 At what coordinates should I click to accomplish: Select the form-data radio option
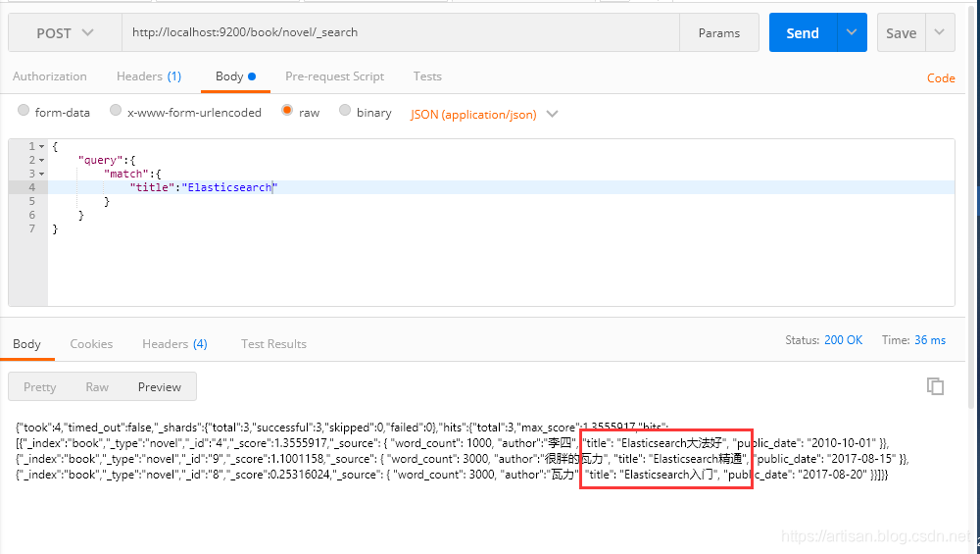point(24,112)
